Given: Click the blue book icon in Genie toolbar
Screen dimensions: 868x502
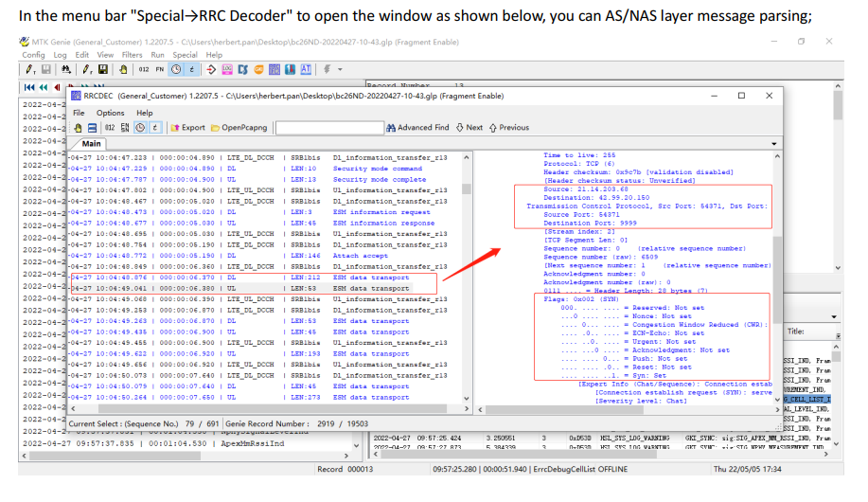Looking at the screenshot, I should click(290, 69).
